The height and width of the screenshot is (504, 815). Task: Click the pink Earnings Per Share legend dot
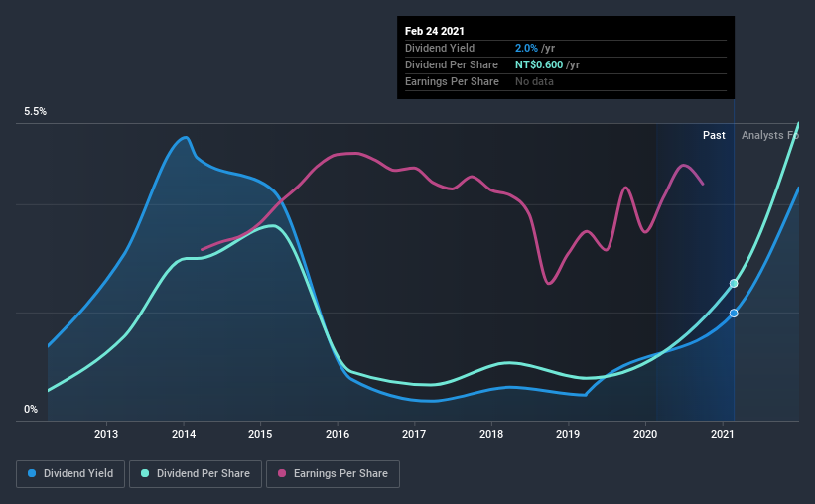click(x=282, y=473)
